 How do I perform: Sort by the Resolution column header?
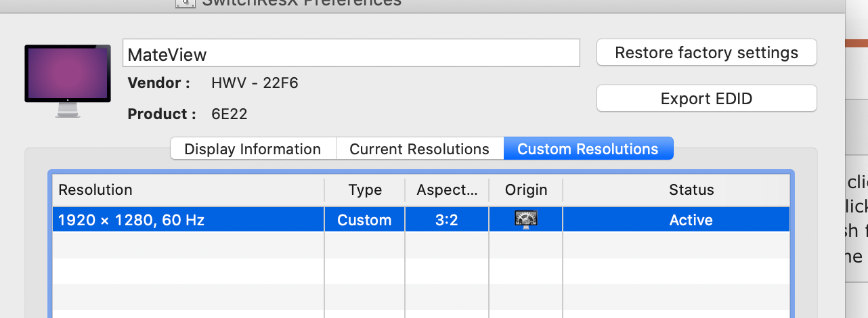click(188, 190)
